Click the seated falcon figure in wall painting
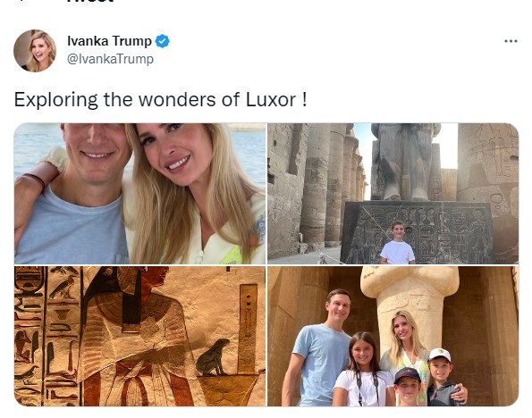Screen dimensions: 532x418 pos(213,357)
